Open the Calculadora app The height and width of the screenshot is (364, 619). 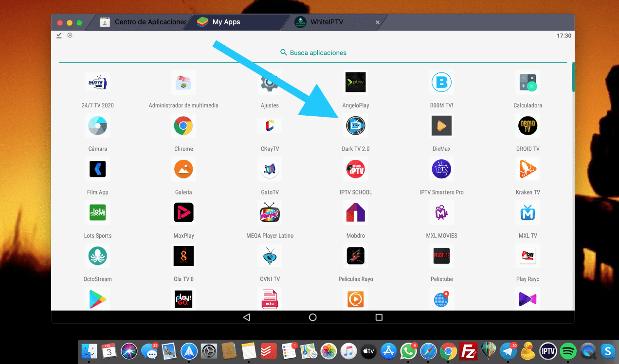pyautogui.click(x=528, y=83)
